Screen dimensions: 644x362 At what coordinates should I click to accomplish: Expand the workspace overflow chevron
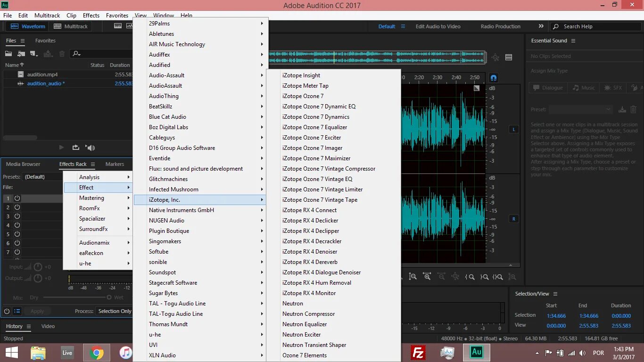coord(541,26)
